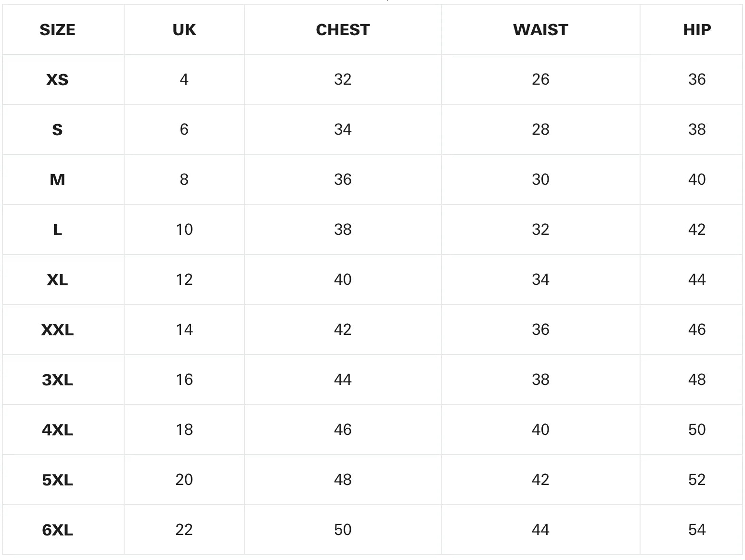745x560 pixels.
Task: Select the 5XL size row label
Action: tap(57, 480)
